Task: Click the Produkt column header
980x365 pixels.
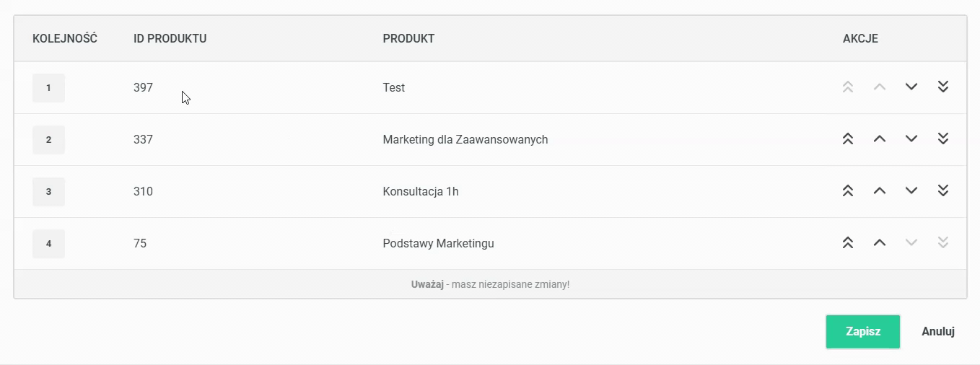Action: [x=408, y=38]
